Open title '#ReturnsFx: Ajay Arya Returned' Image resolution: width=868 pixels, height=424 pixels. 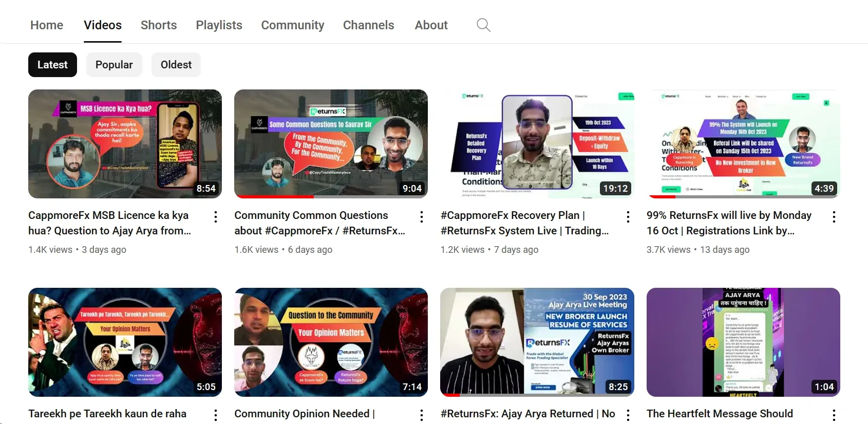point(527,414)
